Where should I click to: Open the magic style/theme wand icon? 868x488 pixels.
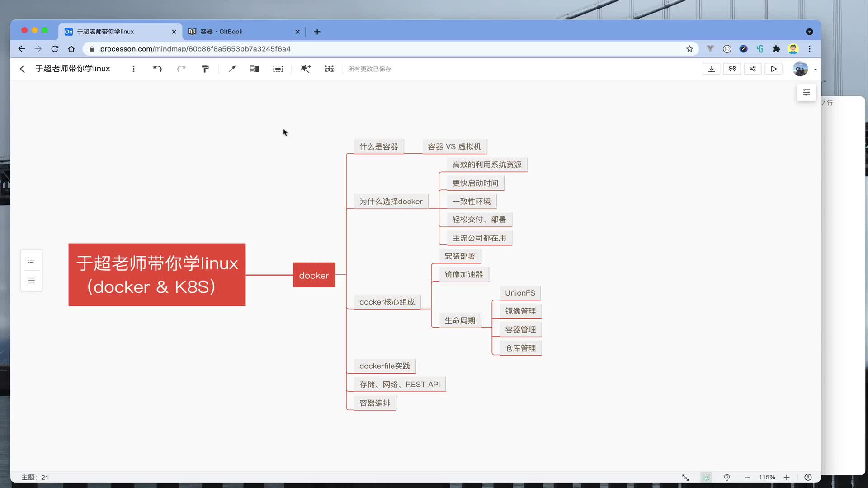[306, 69]
